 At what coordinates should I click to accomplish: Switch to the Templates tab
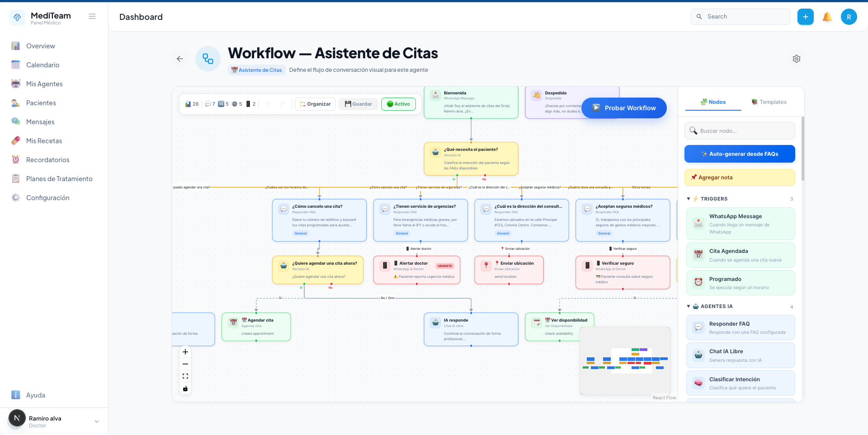pos(769,102)
